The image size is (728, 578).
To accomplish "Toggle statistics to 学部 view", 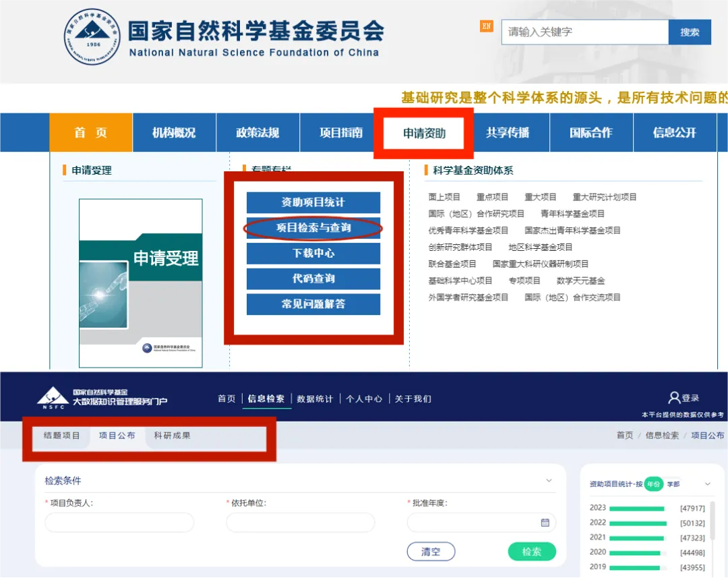I will (673, 484).
